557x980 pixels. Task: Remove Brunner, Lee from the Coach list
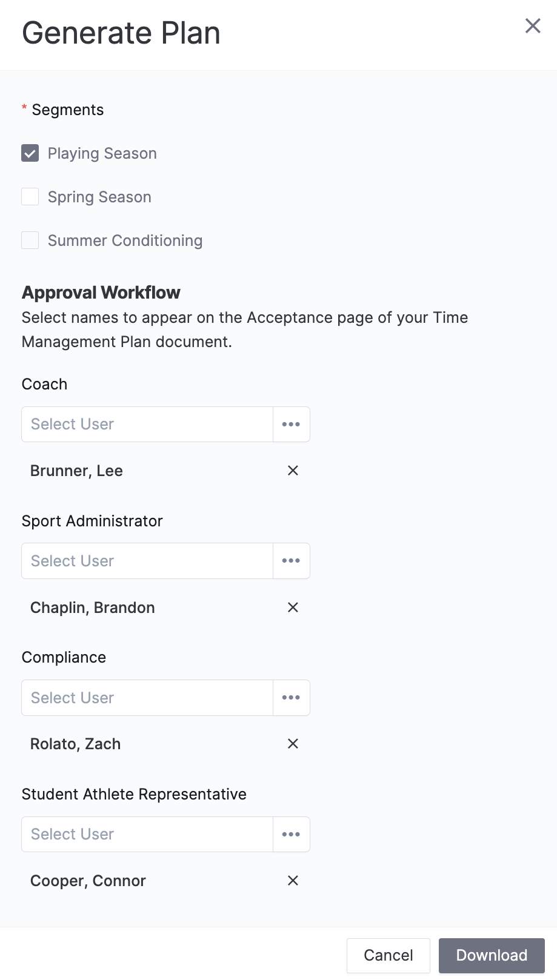click(293, 471)
